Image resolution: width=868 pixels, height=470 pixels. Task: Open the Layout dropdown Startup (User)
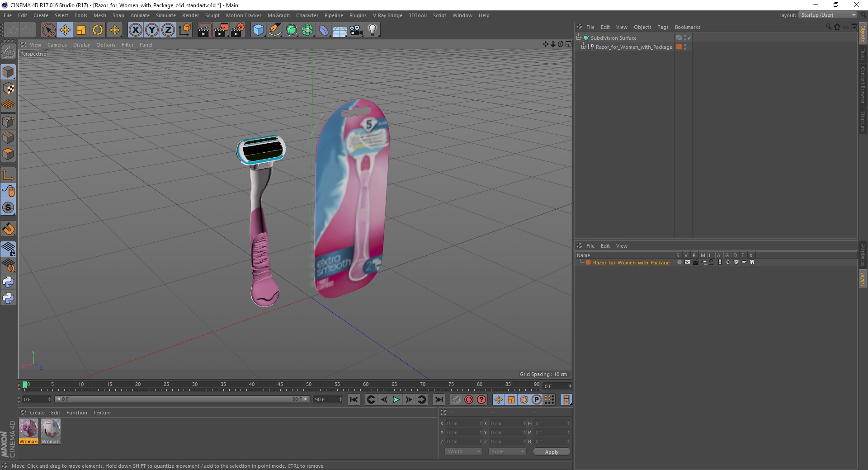coord(828,15)
